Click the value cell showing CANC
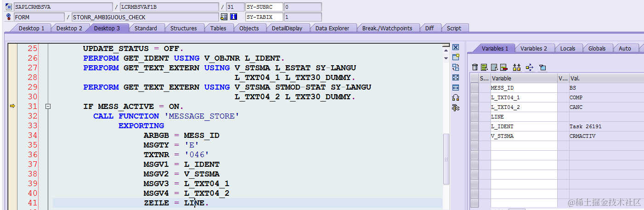 click(606, 107)
